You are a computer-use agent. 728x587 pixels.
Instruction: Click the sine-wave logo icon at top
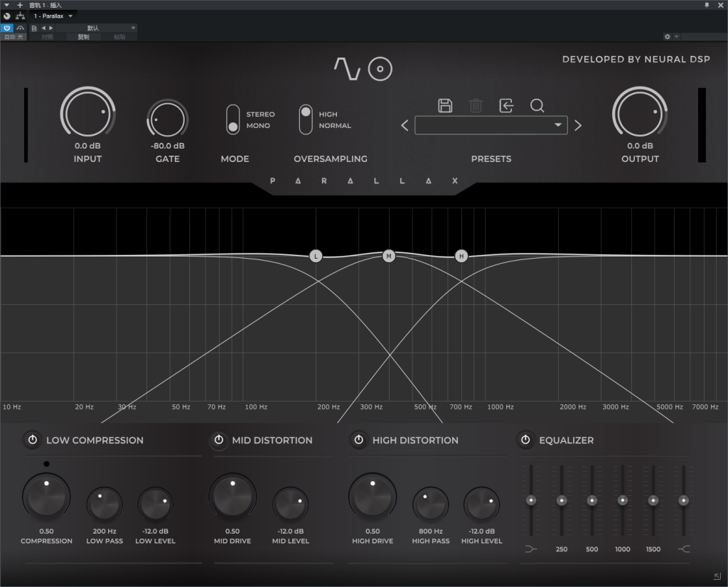(347, 69)
